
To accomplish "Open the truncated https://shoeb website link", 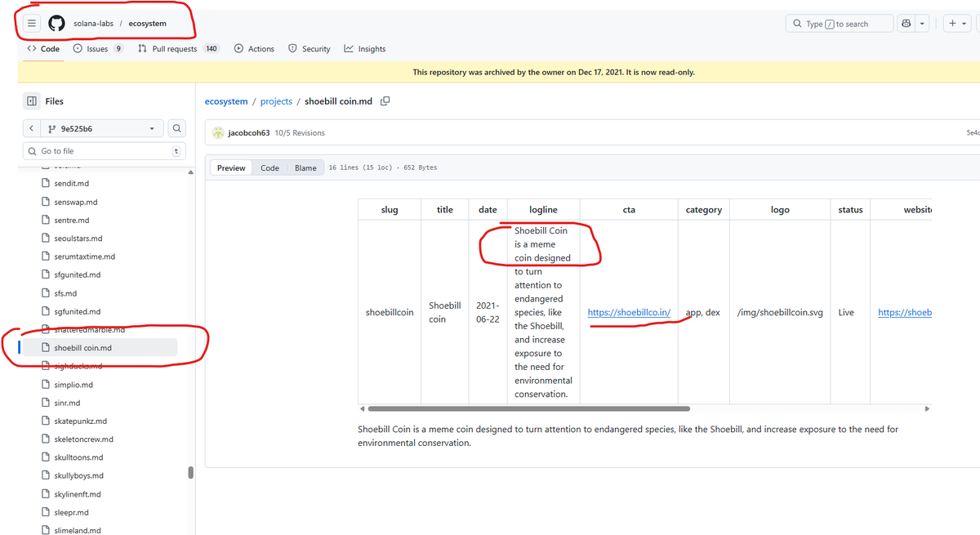I will 905,313.
